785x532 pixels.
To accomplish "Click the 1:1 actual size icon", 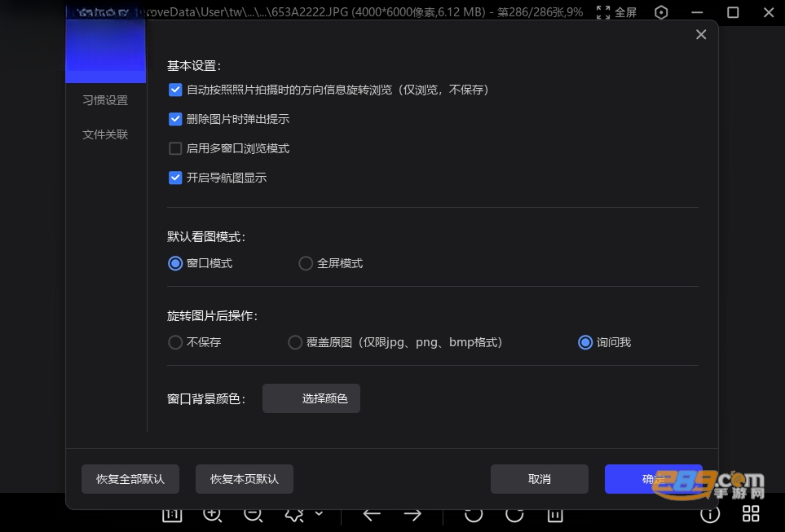I will [x=172, y=515].
